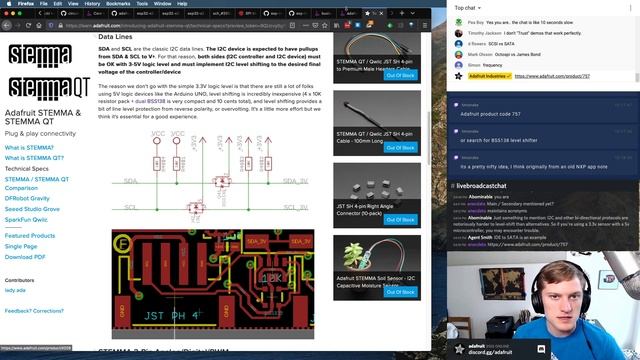Screen dimensions: 640x360
Task: Open the Tools menu
Action: coord(142,3)
